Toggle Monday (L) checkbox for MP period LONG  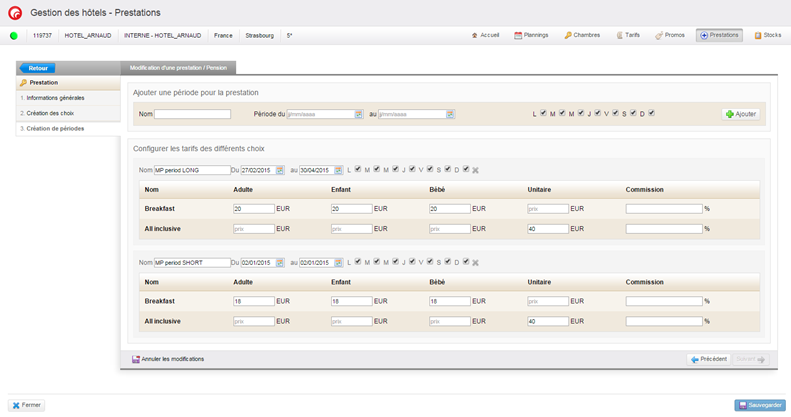click(358, 169)
